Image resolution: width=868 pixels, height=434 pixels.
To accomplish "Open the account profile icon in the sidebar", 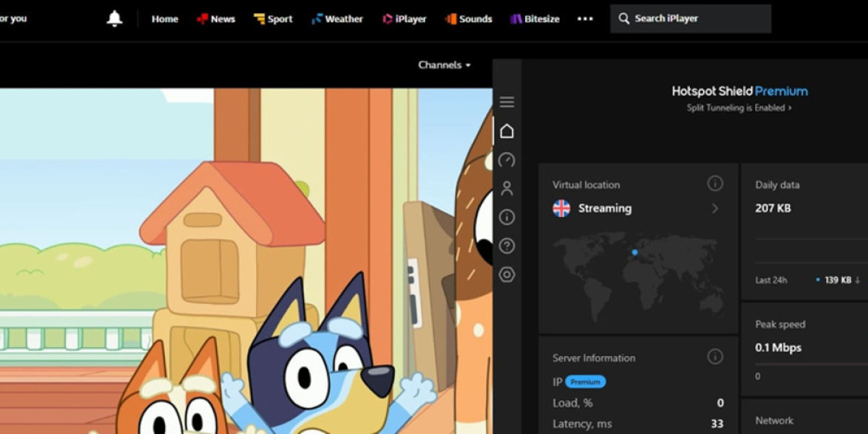I will click(x=507, y=188).
